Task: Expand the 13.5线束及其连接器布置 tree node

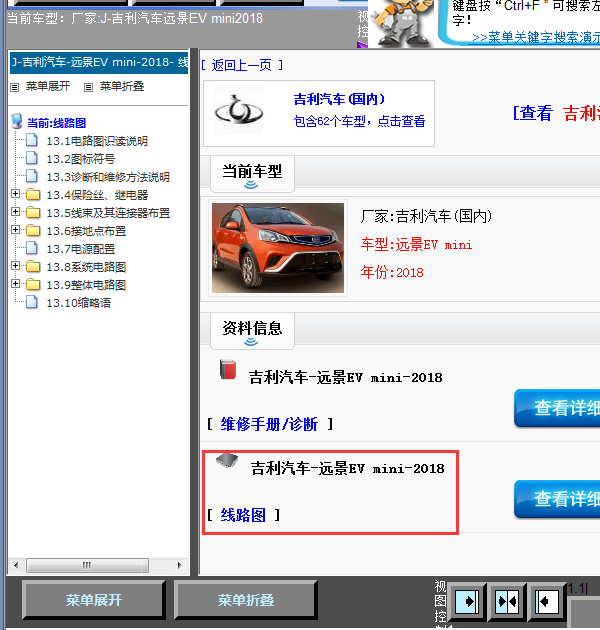Action: 16,212
